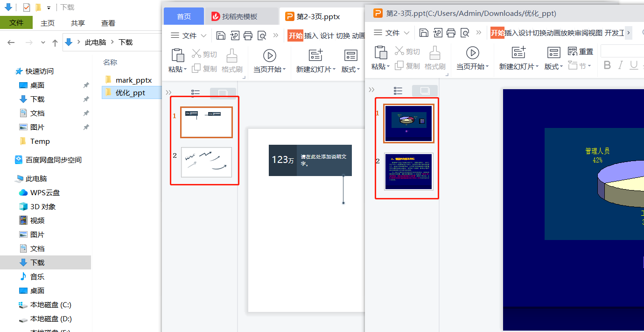644x332 pixels.
Task: Click the 粘贴 paste icon
Action: [379, 58]
